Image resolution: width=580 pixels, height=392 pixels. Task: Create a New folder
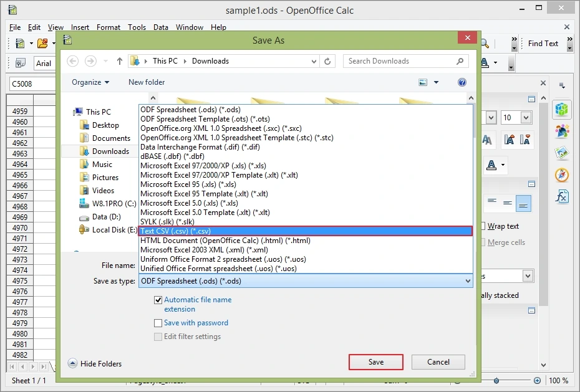tap(147, 82)
